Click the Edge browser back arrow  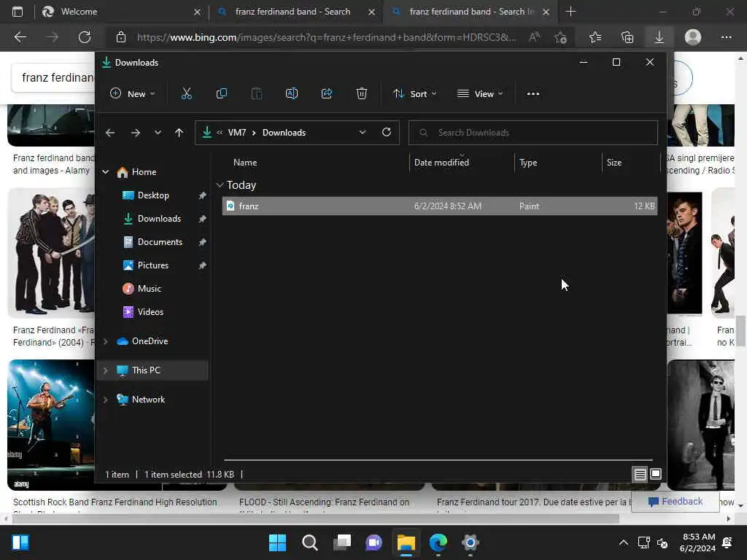point(20,37)
